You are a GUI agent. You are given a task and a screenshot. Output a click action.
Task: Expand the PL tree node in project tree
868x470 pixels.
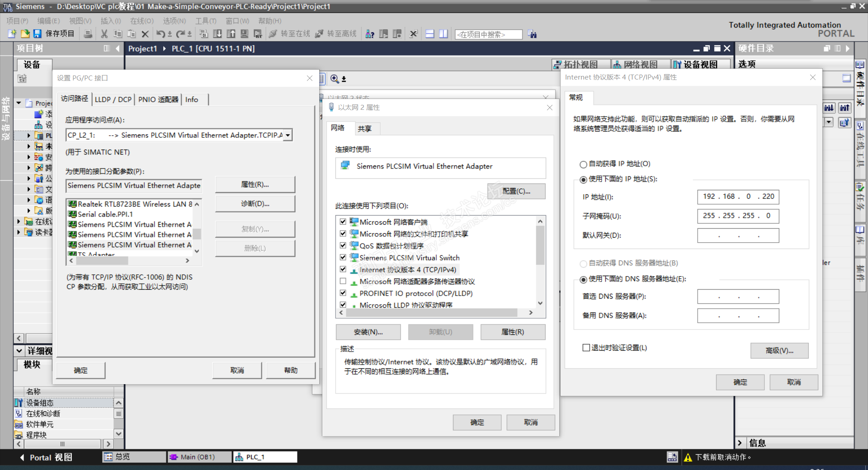[x=29, y=136]
